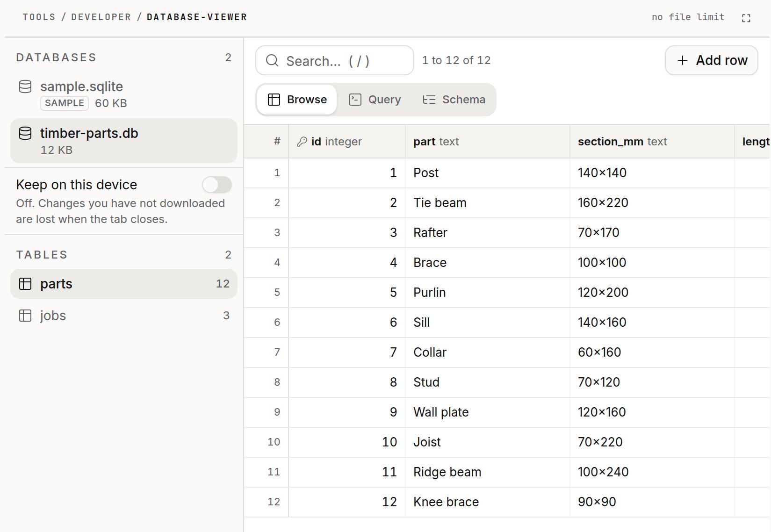Click the id integer column header
Screen dimensions: 771x532
point(347,142)
